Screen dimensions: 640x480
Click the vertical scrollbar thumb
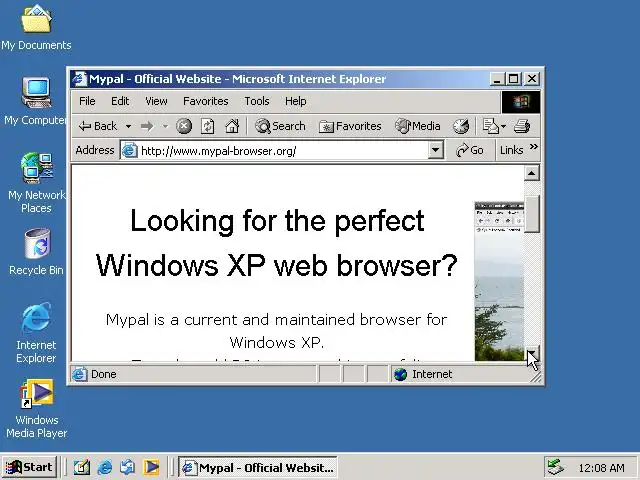pos(531,213)
